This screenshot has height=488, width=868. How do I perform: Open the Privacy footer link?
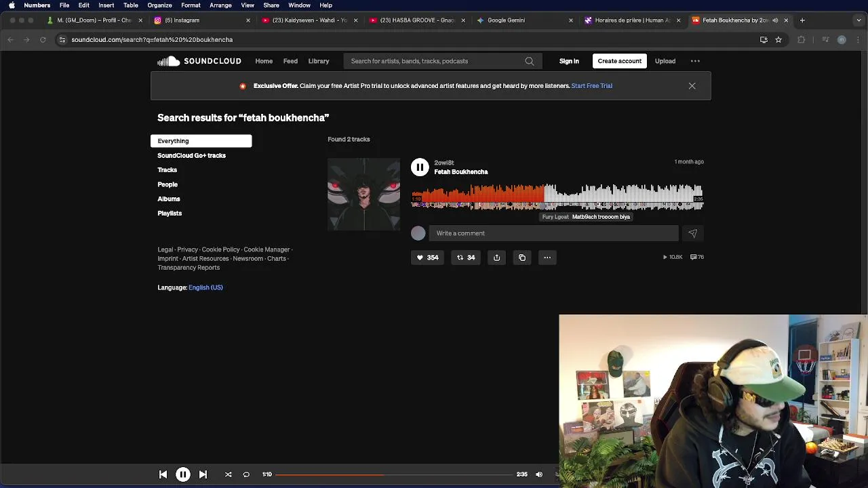[x=187, y=249]
